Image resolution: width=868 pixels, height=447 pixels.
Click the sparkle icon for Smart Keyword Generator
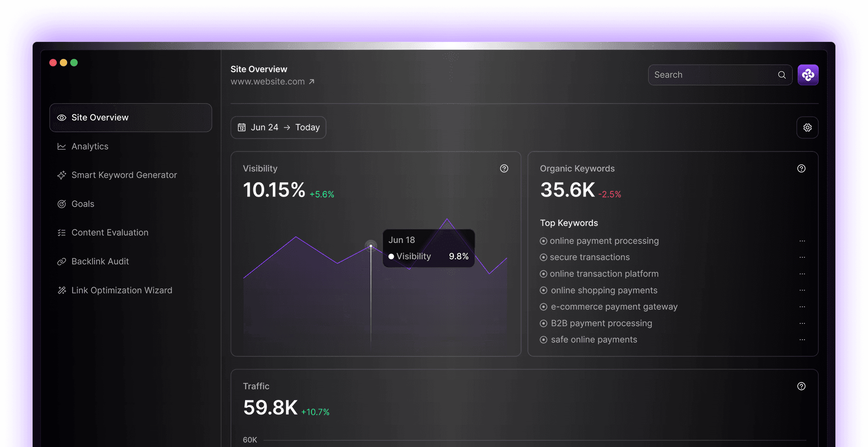point(61,175)
